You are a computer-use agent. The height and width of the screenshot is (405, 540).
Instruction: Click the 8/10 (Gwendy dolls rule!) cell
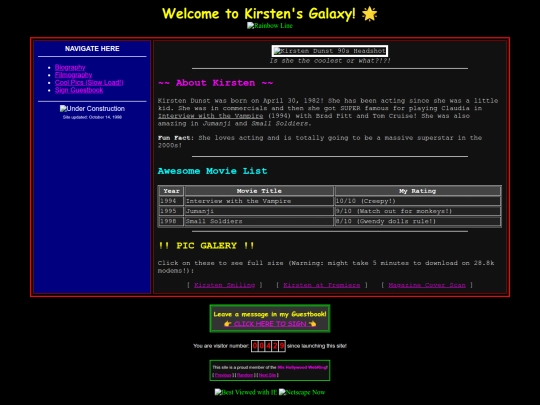417,221
